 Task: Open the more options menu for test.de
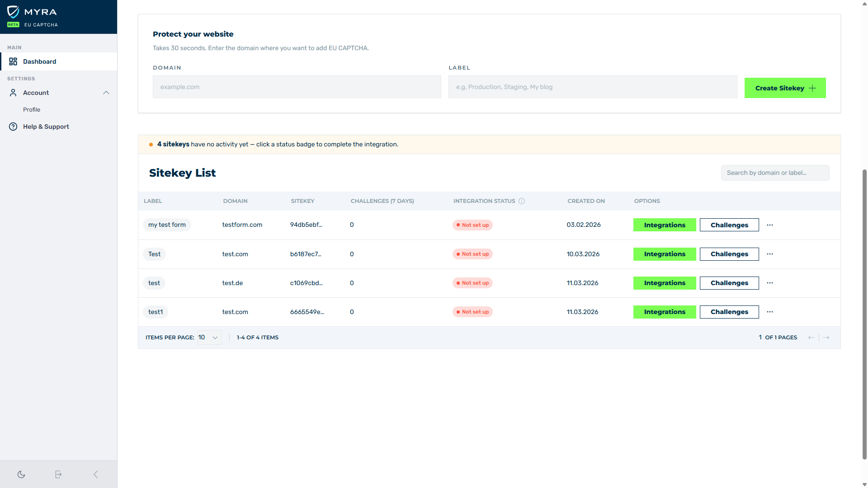pos(770,283)
